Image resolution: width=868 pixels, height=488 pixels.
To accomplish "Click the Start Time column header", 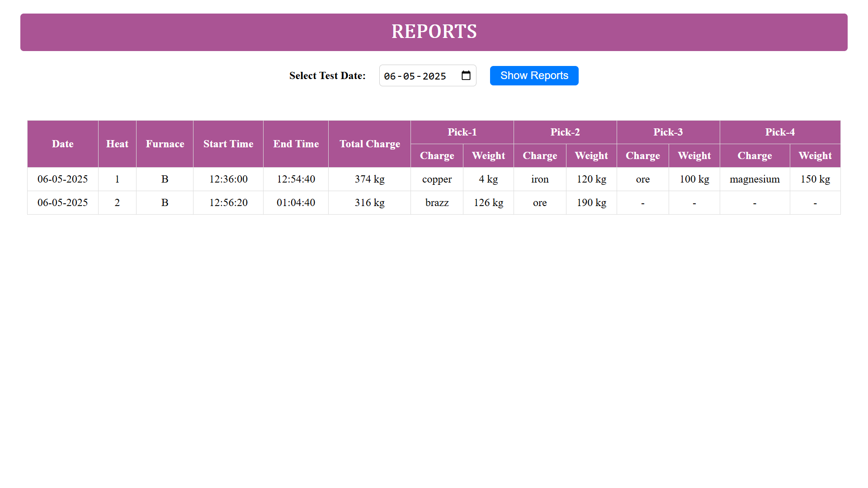I will [x=228, y=144].
